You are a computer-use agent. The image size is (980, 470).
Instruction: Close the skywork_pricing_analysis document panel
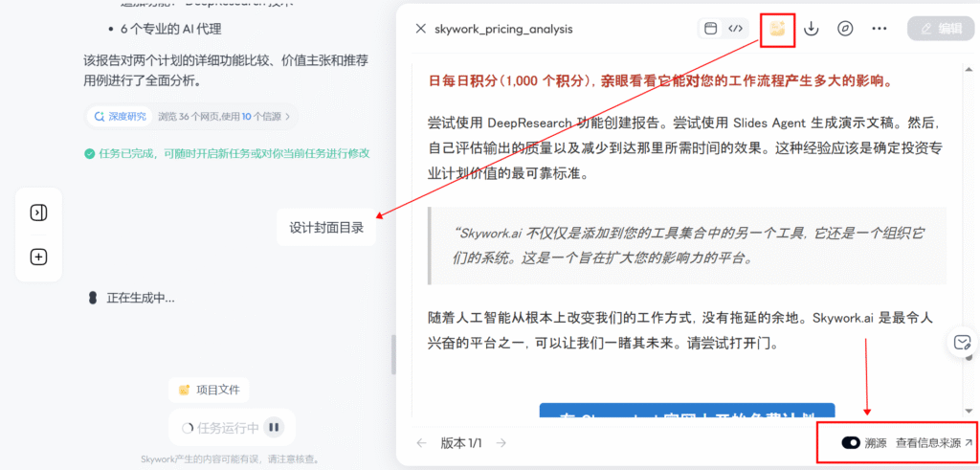pos(421,29)
